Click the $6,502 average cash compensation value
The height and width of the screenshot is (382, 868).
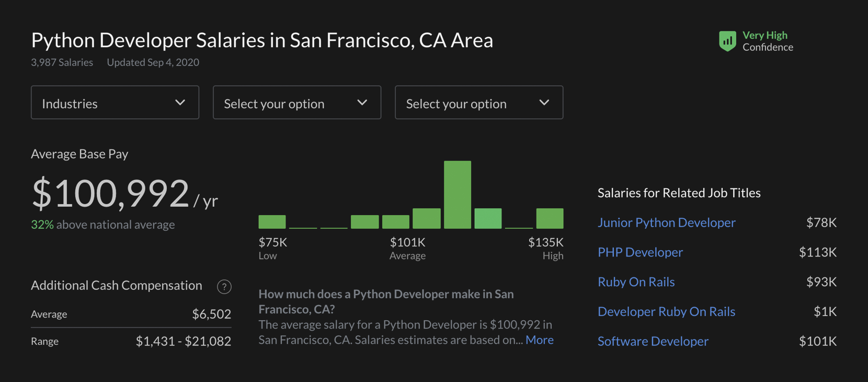[x=212, y=314]
